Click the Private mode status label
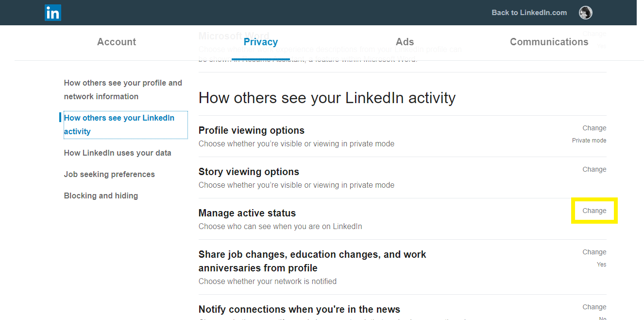The height and width of the screenshot is (320, 644). [589, 140]
